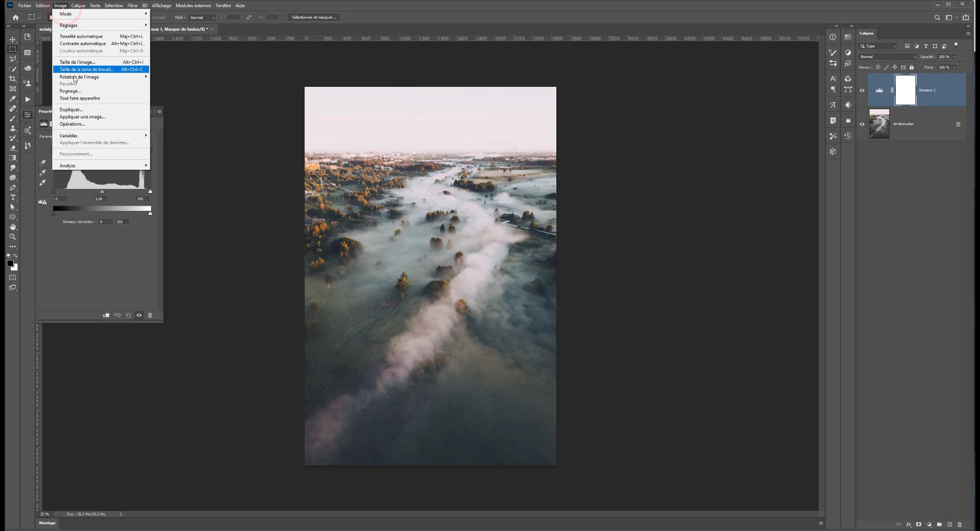980x531 pixels.
Task: Select the Zoom tool
Action: [13, 237]
